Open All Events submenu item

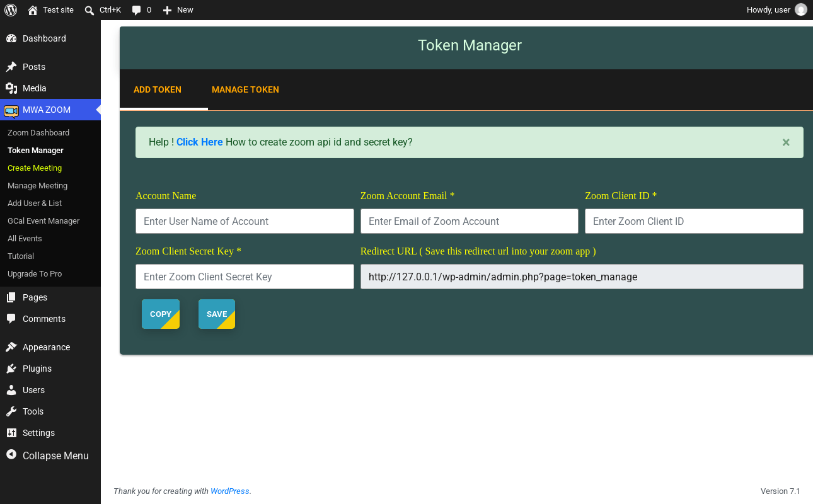click(x=25, y=239)
